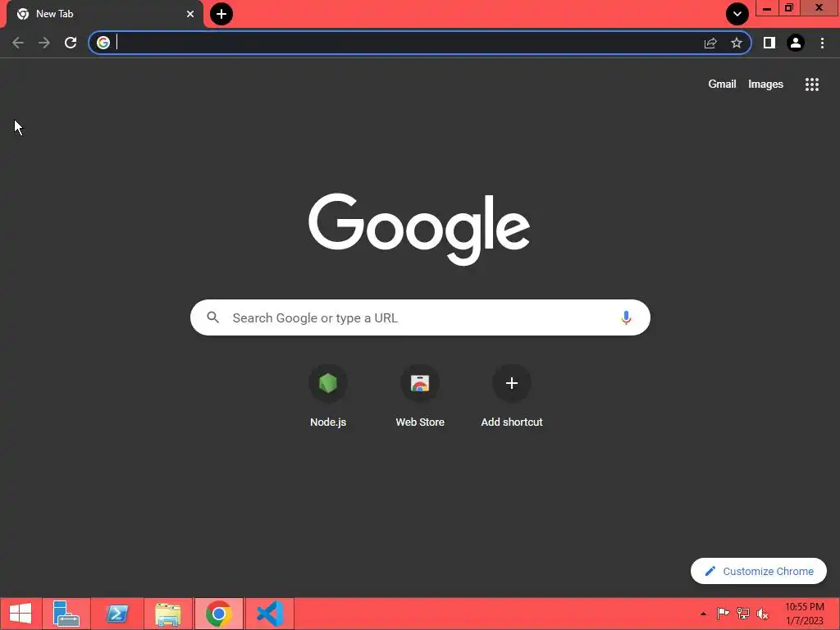Click the Google search box
Viewport: 840px width, 630px height.
(x=420, y=317)
